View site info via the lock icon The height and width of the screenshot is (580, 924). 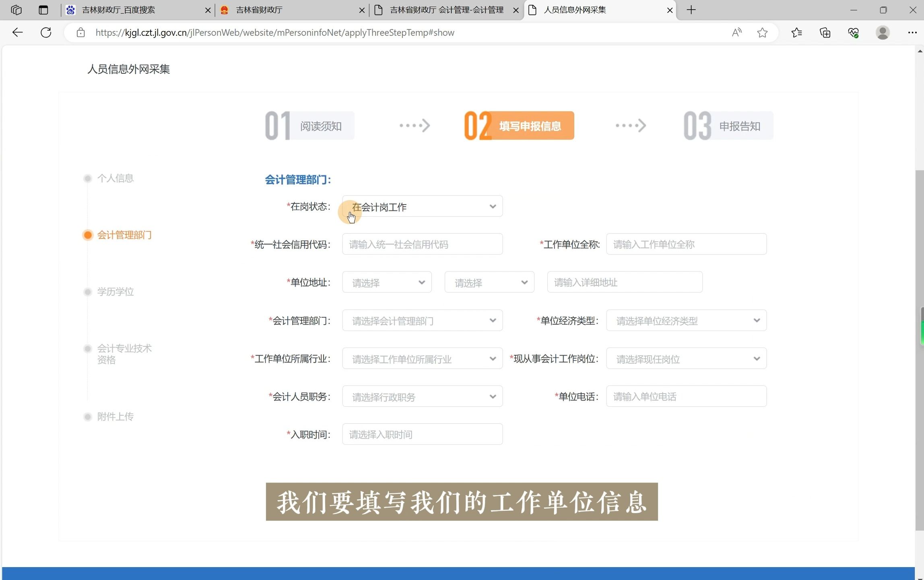tap(80, 33)
